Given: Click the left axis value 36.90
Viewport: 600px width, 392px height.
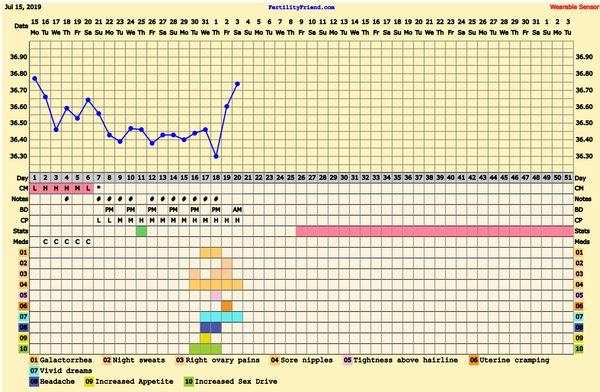Looking at the screenshot, I should pyautogui.click(x=18, y=57).
